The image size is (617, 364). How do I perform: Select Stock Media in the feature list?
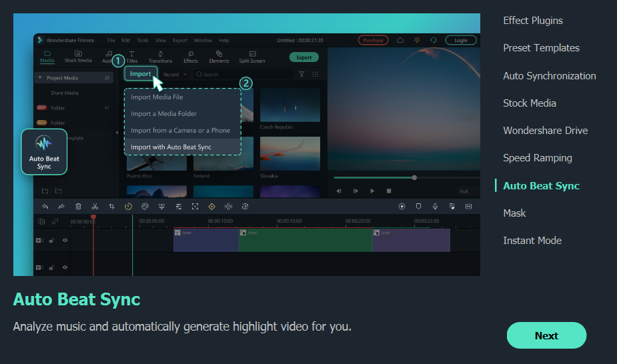click(529, 103)
